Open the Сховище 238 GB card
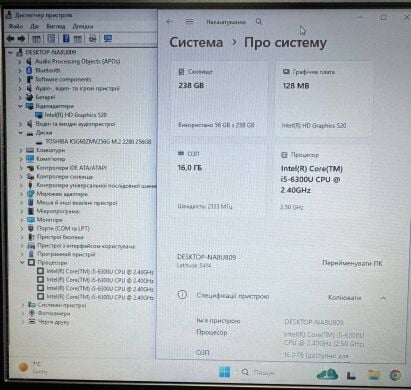 coord(220,98)
